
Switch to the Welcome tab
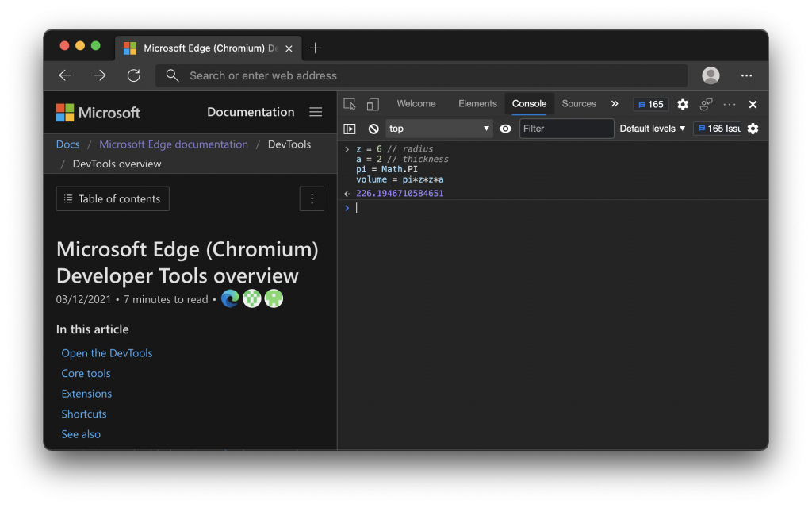click(416, 104)
